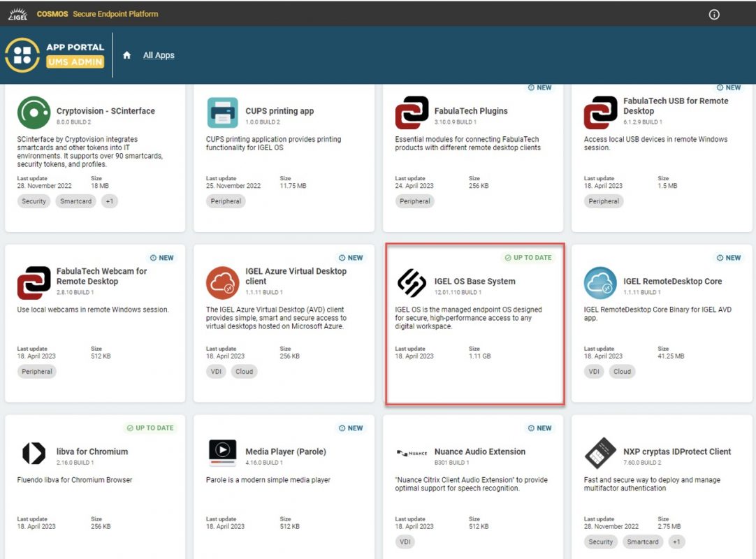756x559 pixels.
Task: Click Peripheral tag under CUPS printing app
Action: point(226,201)
